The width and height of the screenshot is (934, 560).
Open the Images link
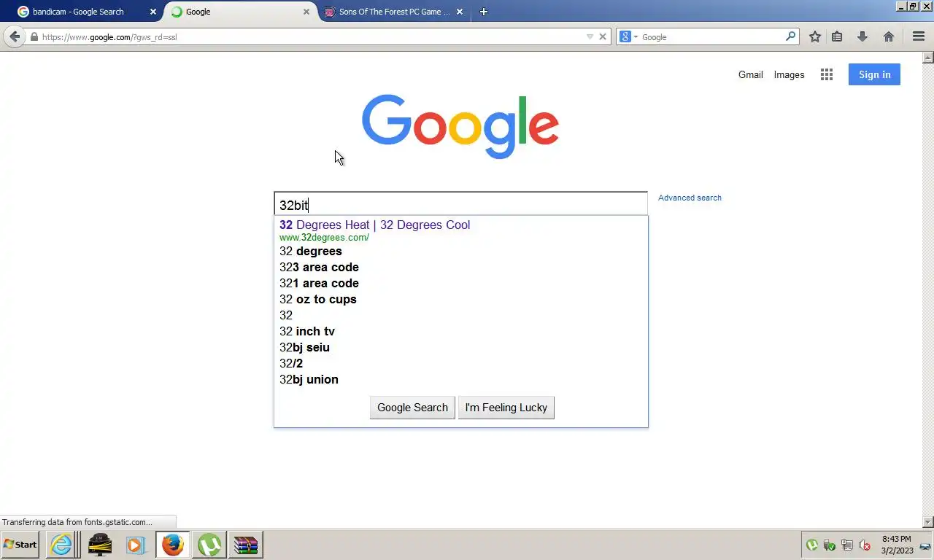coord(789,74)
